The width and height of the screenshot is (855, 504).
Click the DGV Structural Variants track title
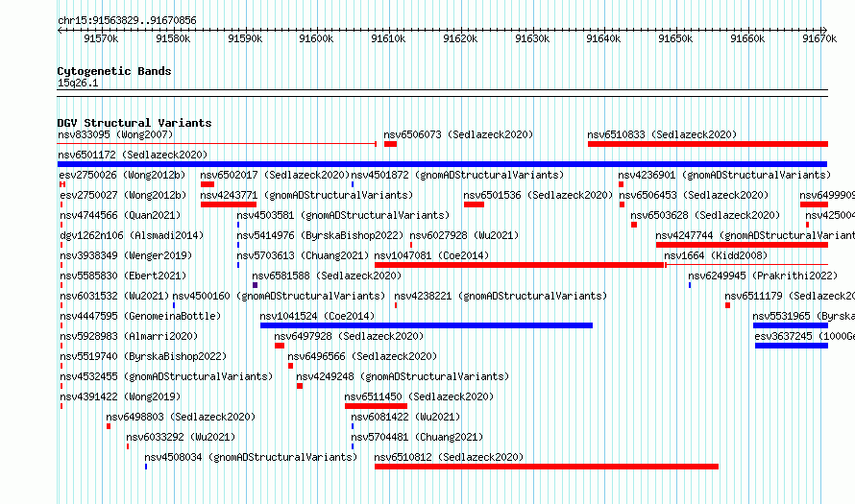pyautogui.click(x=134, y=123)
